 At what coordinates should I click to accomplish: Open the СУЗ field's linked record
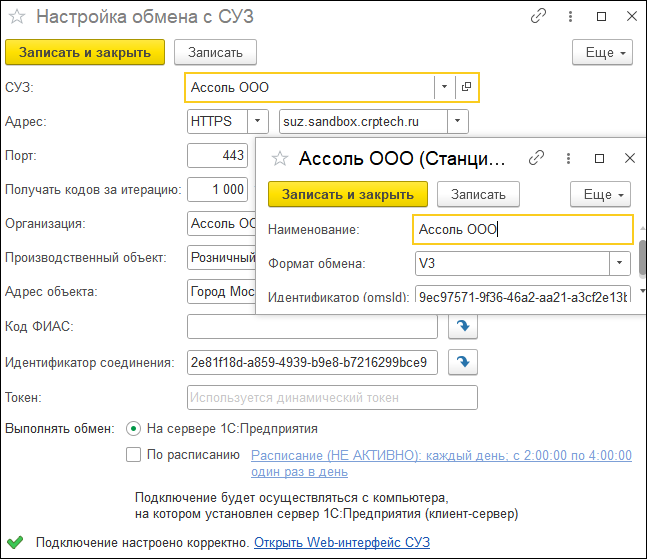(466, 87)
